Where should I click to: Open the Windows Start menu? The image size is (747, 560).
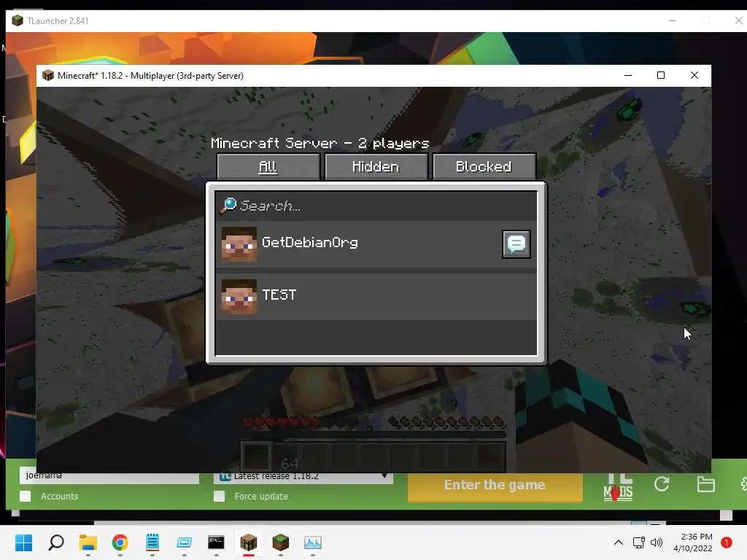pyautogui.click(x=24, y=542)
